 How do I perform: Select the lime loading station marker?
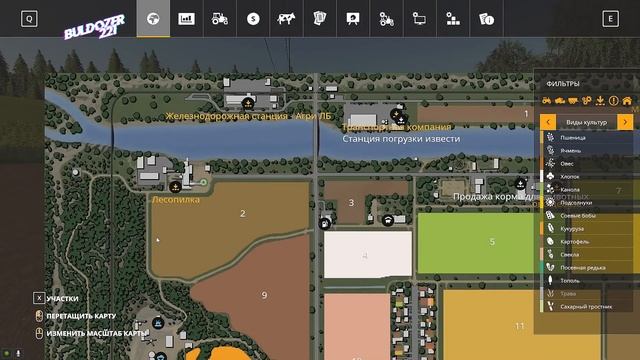click(x=402, y=120)
